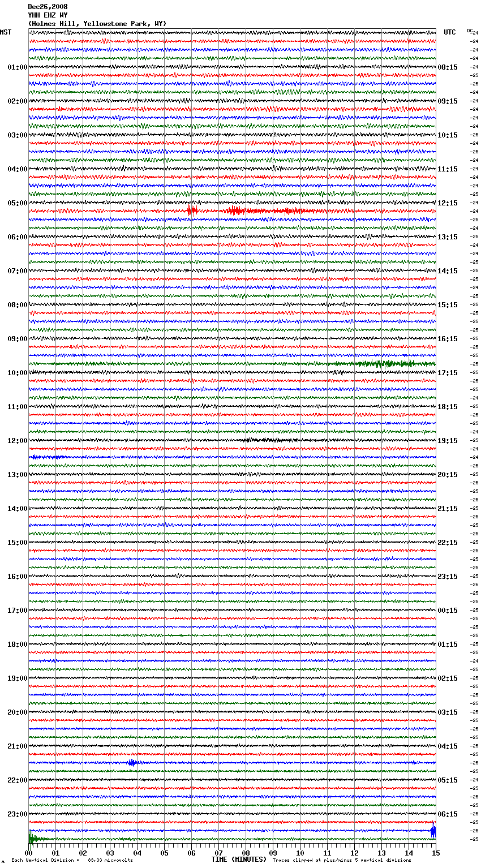Click minute axis tick label 10
The image size is (481, 868).
(300, 853)
